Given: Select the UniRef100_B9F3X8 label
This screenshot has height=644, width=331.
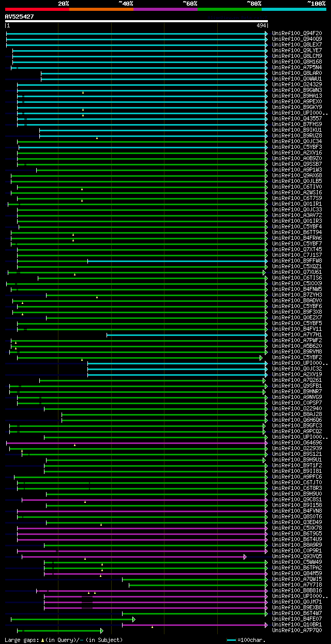Looking at the screenshot, I should point(297,312).
